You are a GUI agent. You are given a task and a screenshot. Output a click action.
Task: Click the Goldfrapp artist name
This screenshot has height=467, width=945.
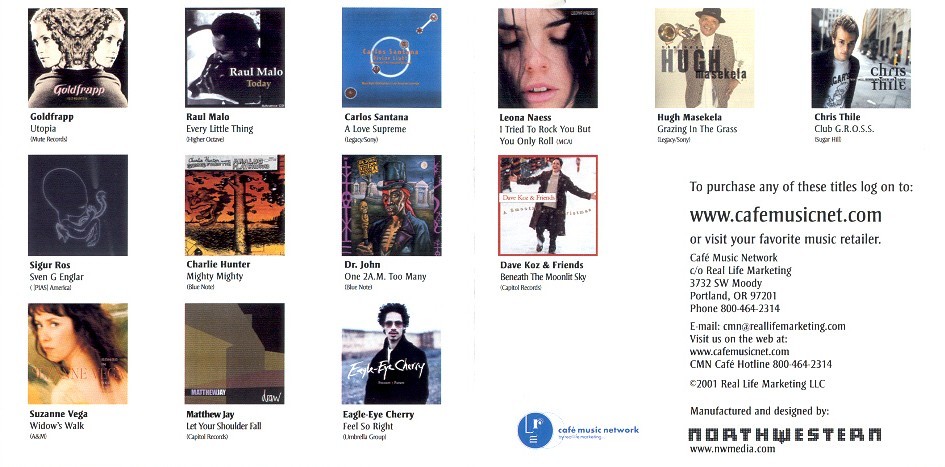point(52,117)
